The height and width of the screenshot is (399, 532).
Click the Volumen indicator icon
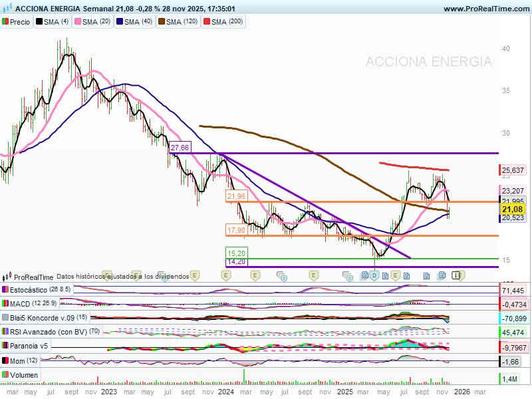coord(6,375)
